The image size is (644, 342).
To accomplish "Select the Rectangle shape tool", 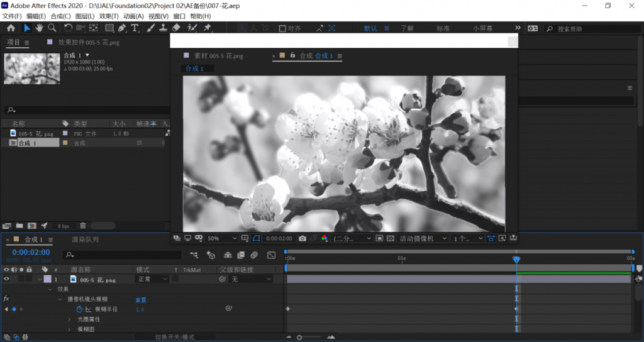I will point(109,28).
